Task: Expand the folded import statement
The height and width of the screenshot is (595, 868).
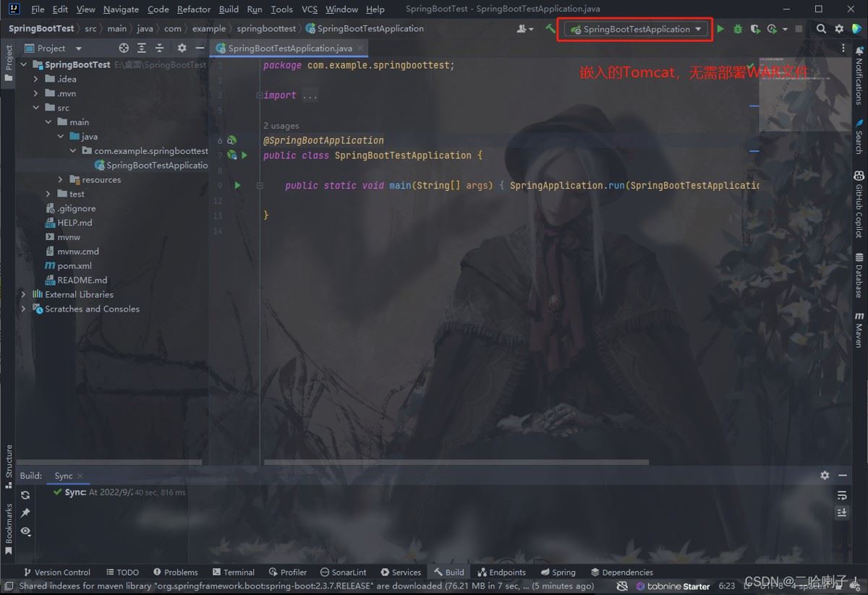Action: tap(259, 95)
